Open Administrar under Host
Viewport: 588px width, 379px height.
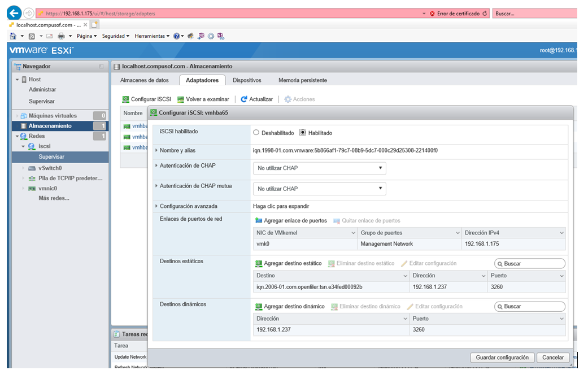pyautogui.click(x=42, y=90)
